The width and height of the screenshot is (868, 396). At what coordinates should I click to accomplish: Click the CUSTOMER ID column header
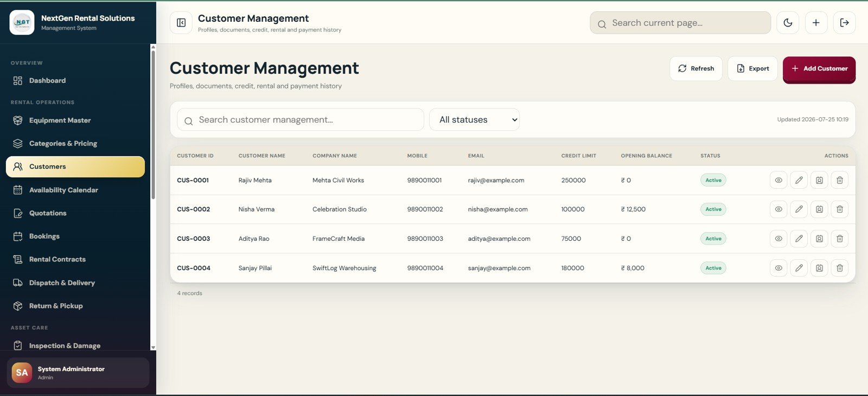click(195, 156)
